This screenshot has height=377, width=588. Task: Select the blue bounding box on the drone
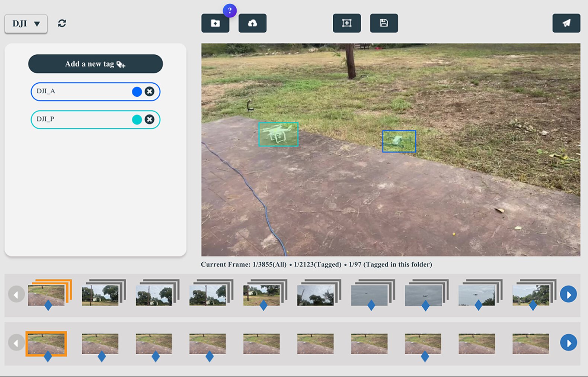tap(399, 141)
